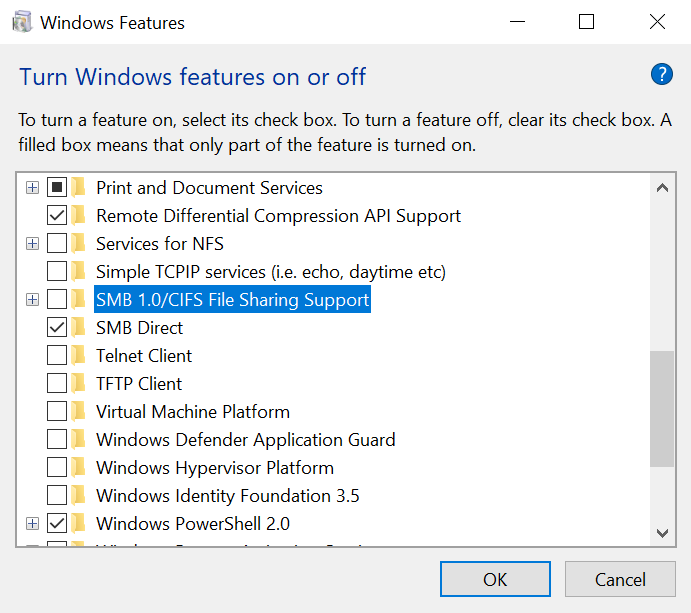
Task: Click folder icon beside TFTP Client
Action: coord(78,383)
